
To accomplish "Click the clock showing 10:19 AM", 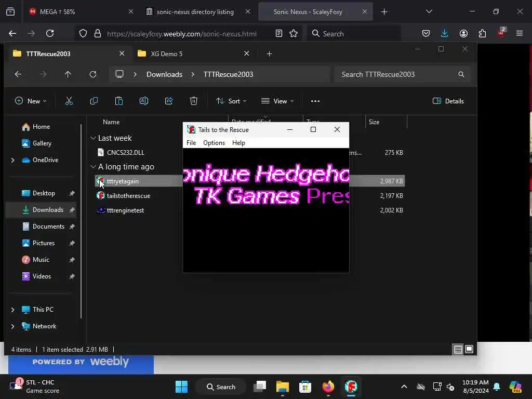I will (476, 382).
